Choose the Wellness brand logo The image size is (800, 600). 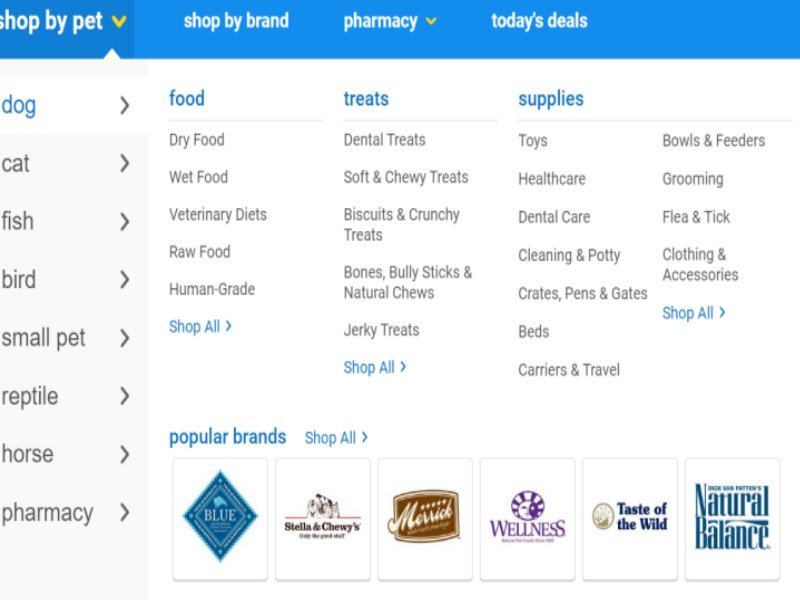pos(527,517)
